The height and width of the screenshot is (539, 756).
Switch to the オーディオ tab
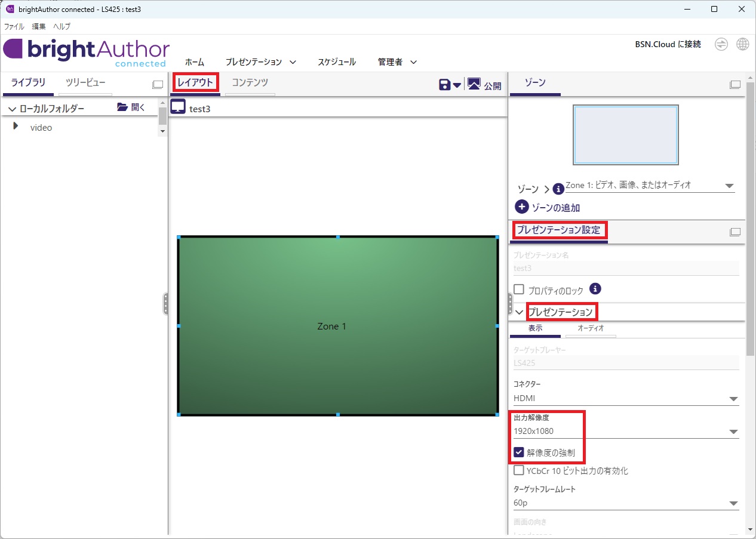click(591, 328)
